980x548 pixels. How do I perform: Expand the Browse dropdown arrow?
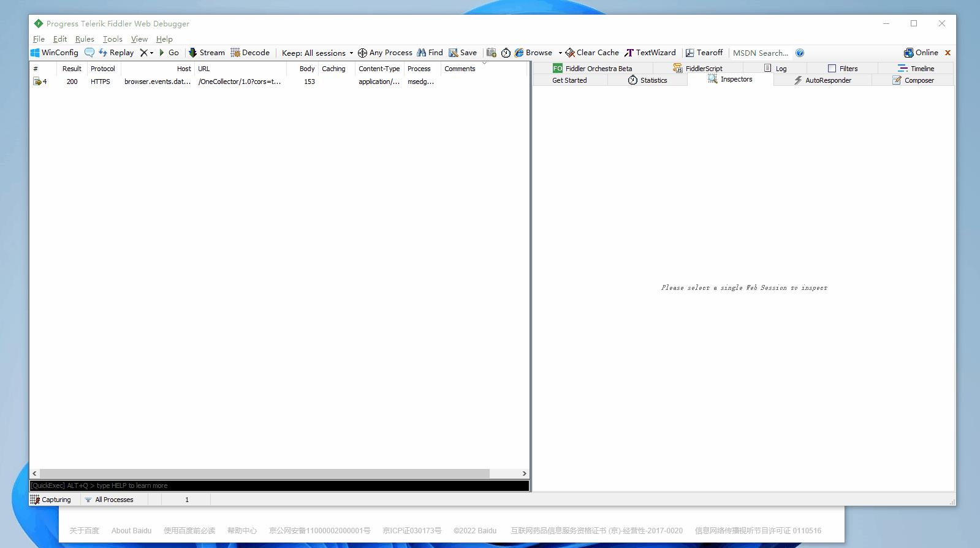tap(560, 53)
